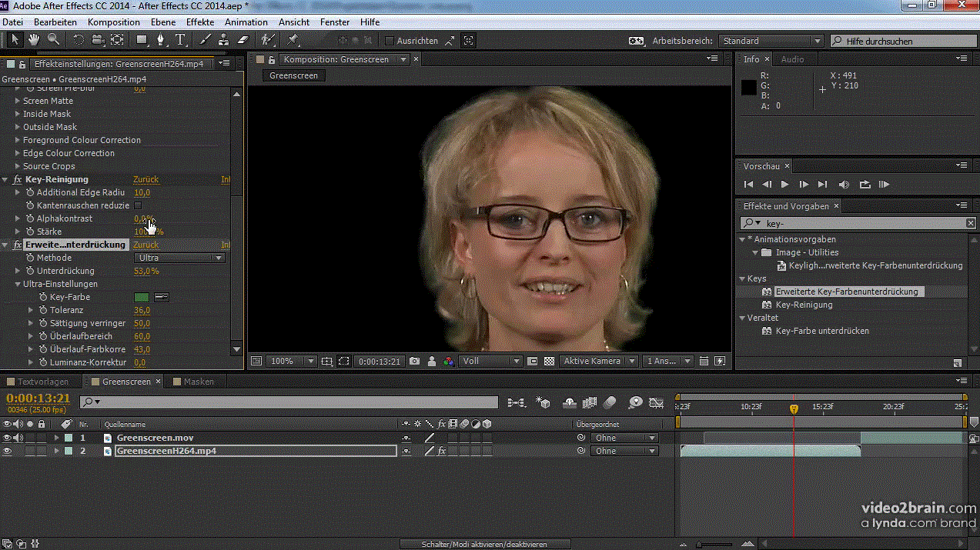Screen dimensions: 980x550
Task: Click the Key-Farbe green colour swatch
Action: tap(142, 297)
